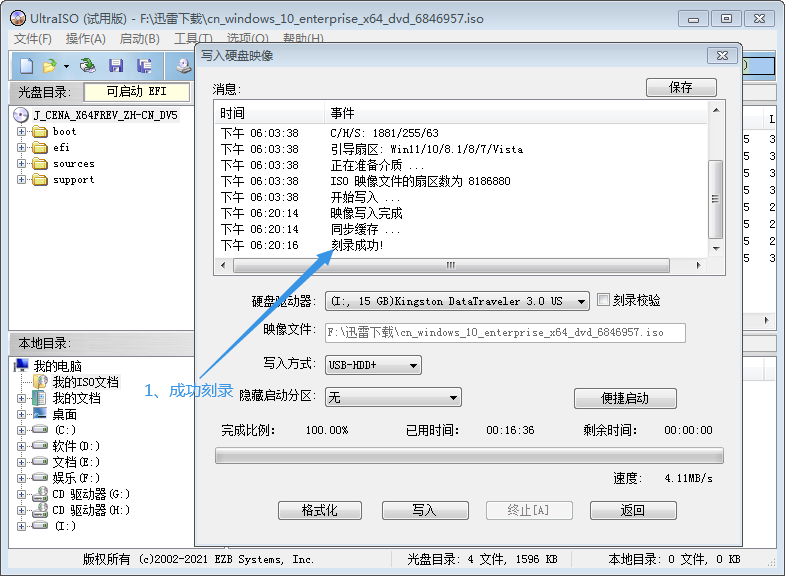Viewport: 785px width, 576px height.
Task: Expand the 桌面 tree node
Action: click(x=21, y=414)
